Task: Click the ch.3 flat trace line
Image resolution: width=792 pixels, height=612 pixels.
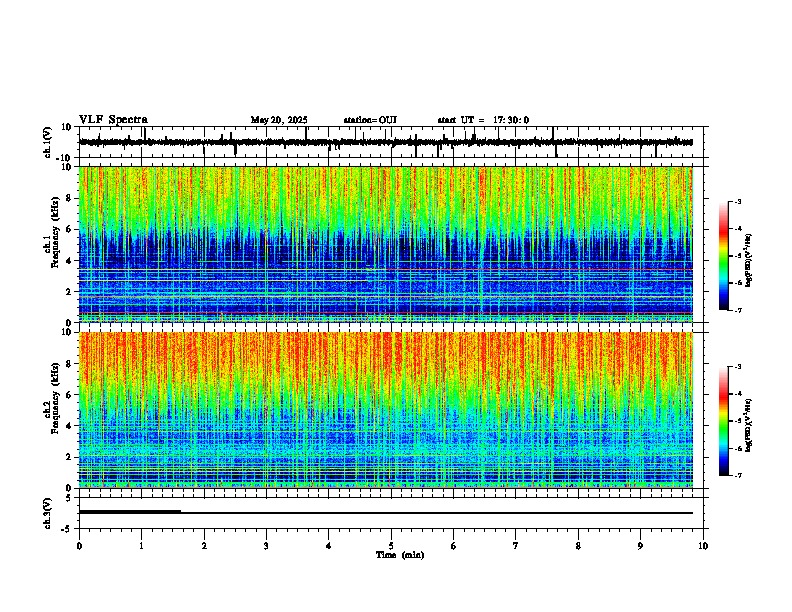Action: point(386,513)
